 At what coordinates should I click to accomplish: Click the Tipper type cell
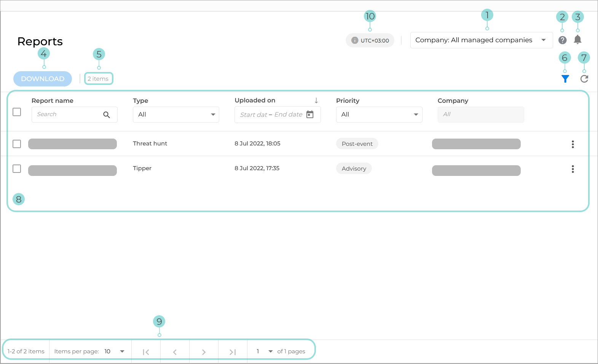click(142, 168)
